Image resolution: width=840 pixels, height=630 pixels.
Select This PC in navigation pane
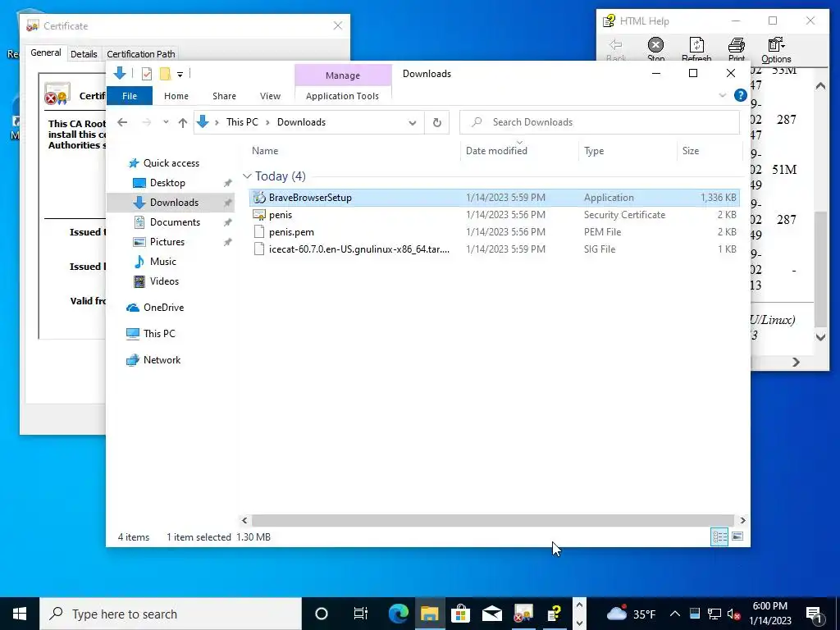[x=159, y=334]
